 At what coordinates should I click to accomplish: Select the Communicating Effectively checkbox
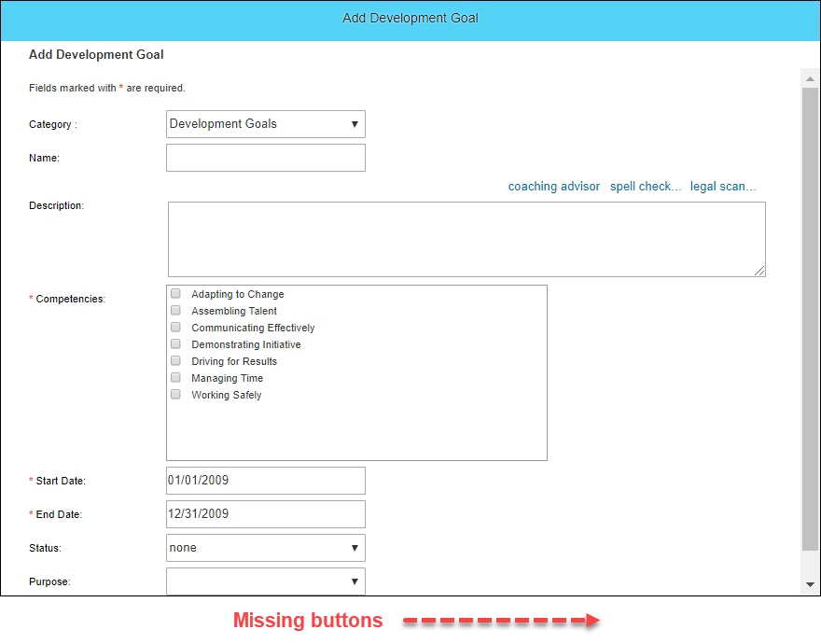tap(176, 327)
